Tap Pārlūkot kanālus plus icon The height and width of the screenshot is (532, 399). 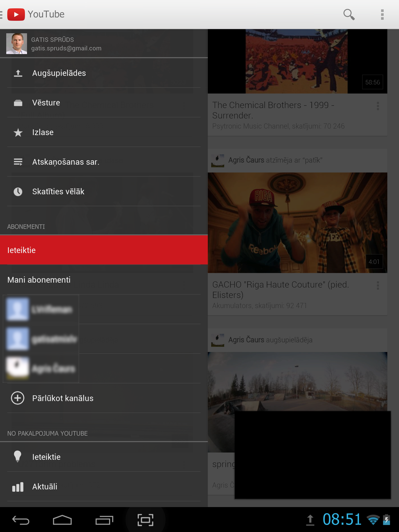click(18, 398)
